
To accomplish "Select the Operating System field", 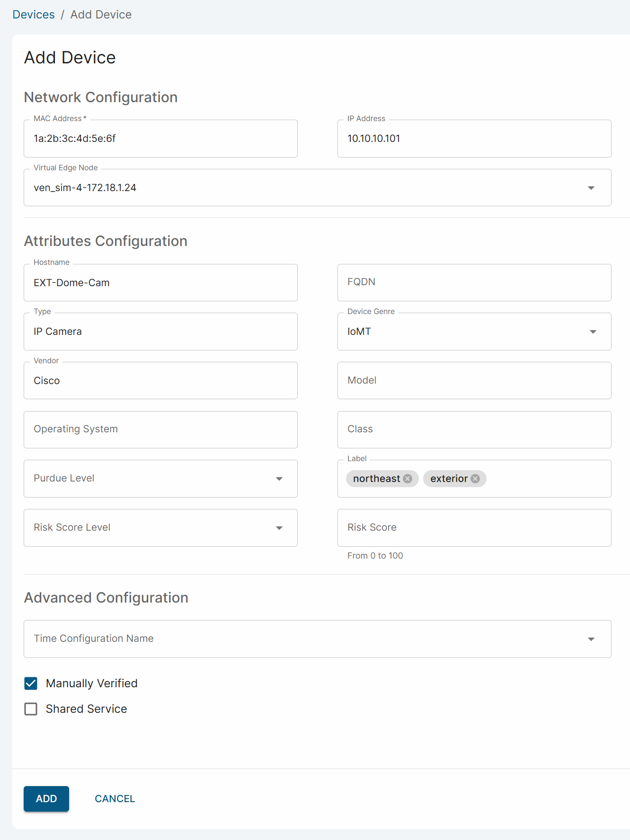I will pos(160,429).
